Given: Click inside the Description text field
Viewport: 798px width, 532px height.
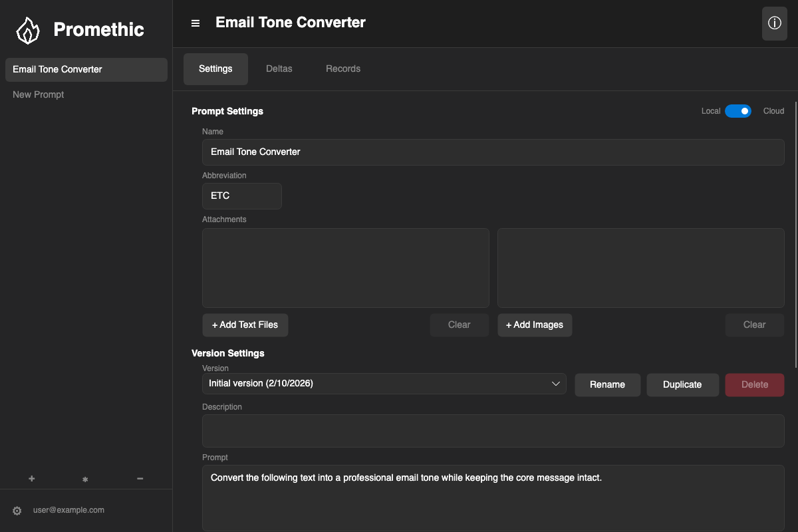Looking at the screenshot, I should point(493,430).
